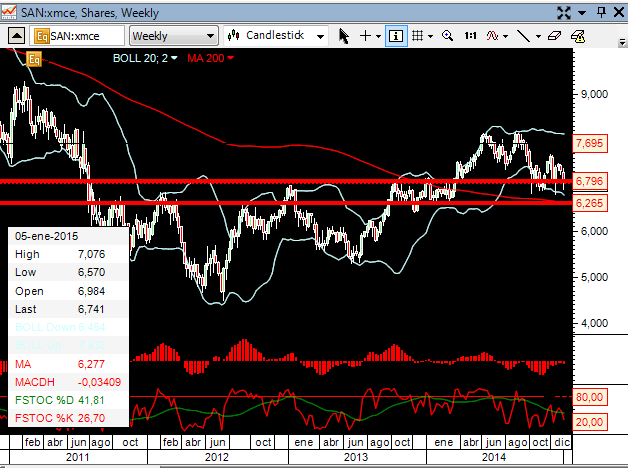
Task: Click the MACDH -0,03409 row
Action: coord(68,382)
